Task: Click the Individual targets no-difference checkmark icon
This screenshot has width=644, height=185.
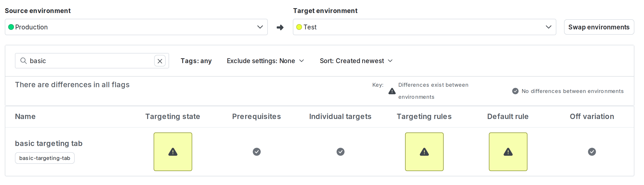Action: click(x=340, y=152)
